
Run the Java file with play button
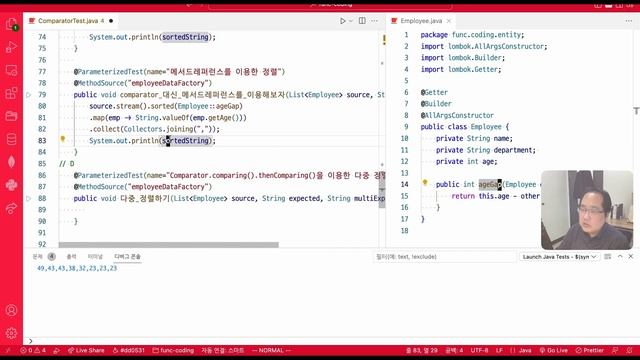coord(343,21)
